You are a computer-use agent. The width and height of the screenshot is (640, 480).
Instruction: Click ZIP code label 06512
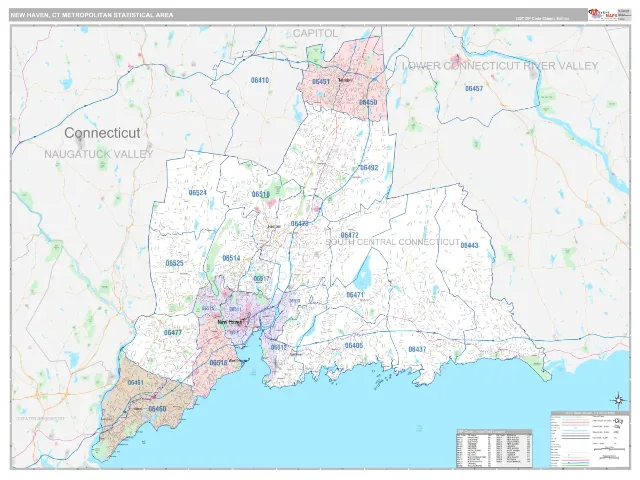click(x=279, y=347)
